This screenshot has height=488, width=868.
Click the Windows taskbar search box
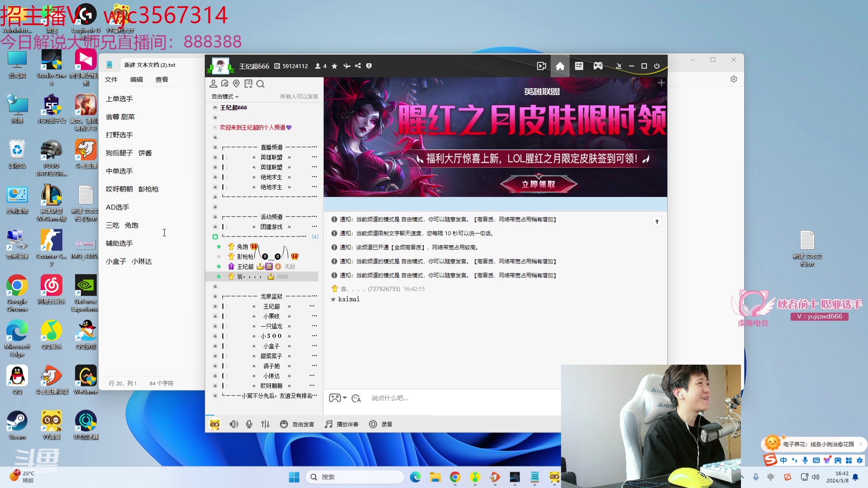(x=355, y=477)
